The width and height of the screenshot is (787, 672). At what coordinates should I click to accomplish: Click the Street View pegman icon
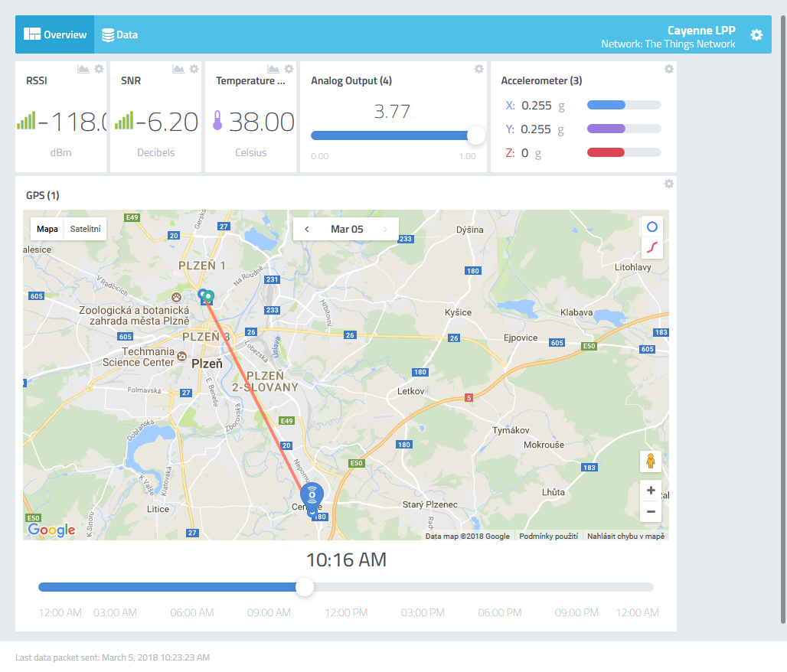[651, 462]
